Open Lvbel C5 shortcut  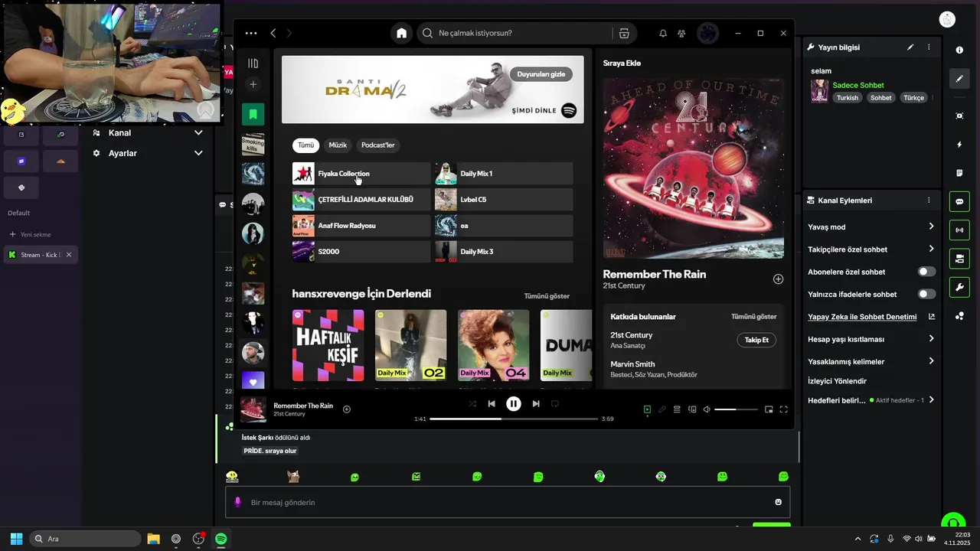tap(504, 200)
